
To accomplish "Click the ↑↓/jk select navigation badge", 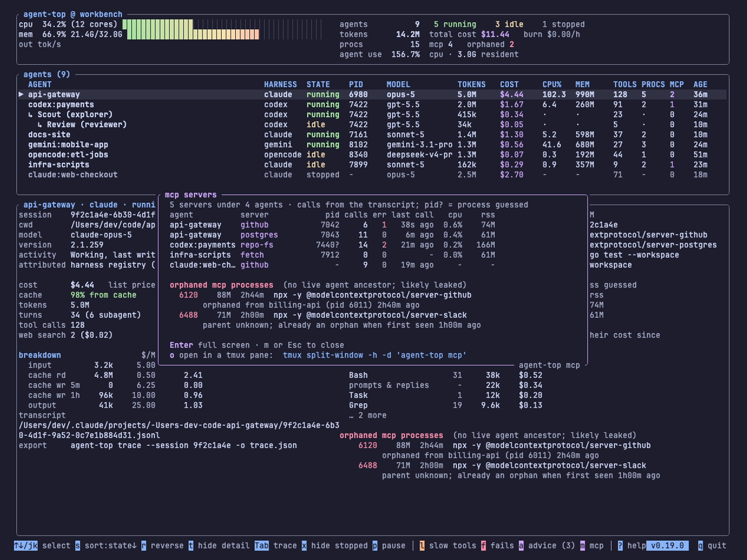I will 26,545.
